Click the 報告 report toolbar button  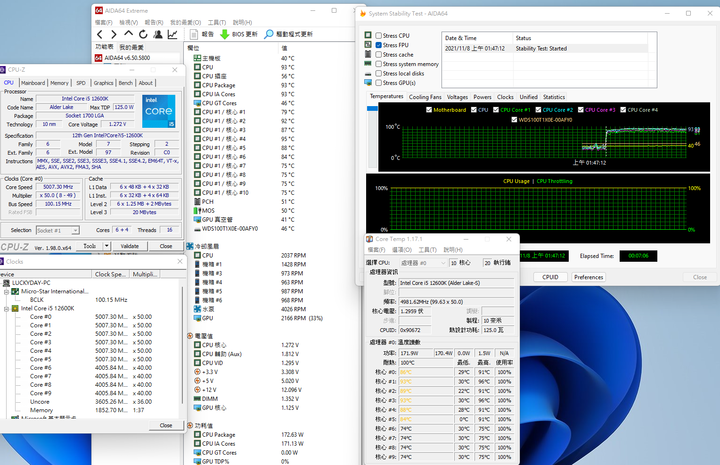(202, 34)
